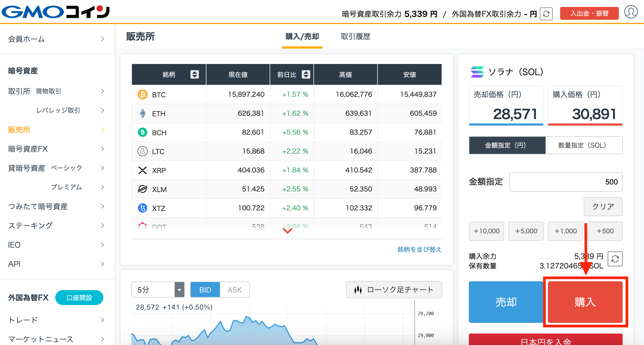The height and width of the screenshot is (345, 644).
Task: Open the 5分 chart interval dropdown
Action: pos(158,290)
